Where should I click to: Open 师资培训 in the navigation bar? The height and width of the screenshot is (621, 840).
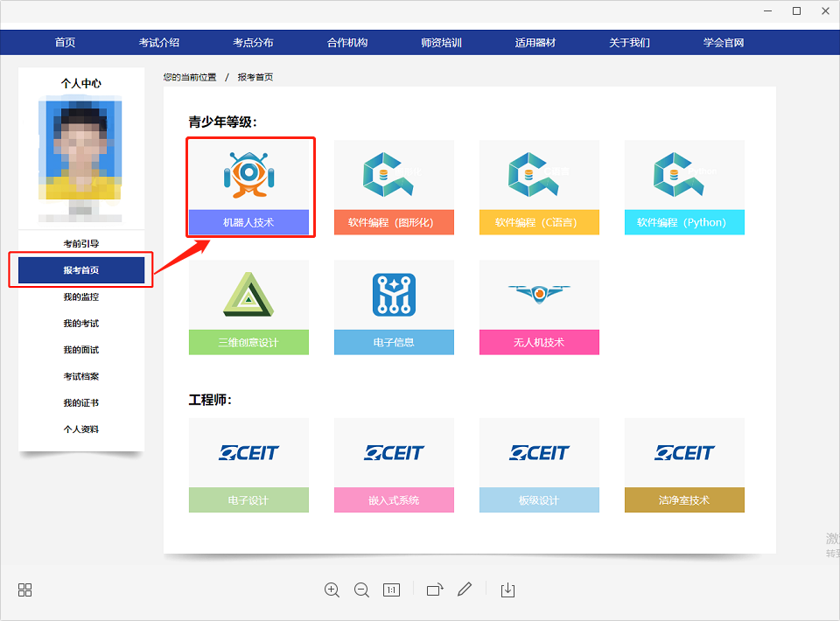(x=441, y=42)
